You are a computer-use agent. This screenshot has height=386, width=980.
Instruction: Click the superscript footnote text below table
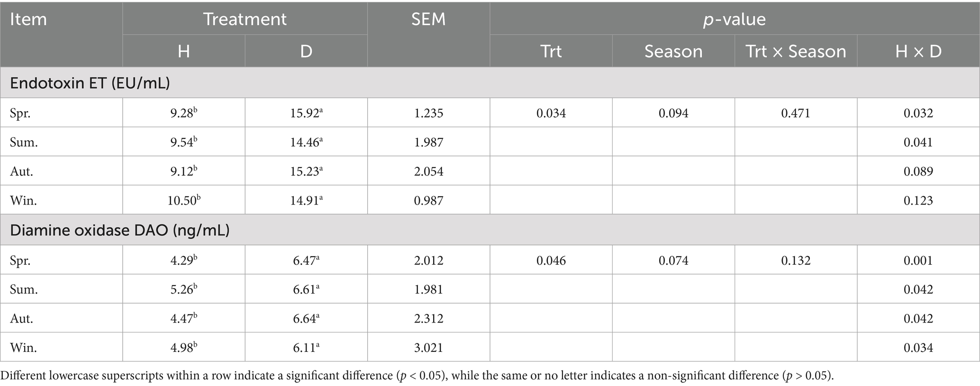417,376
